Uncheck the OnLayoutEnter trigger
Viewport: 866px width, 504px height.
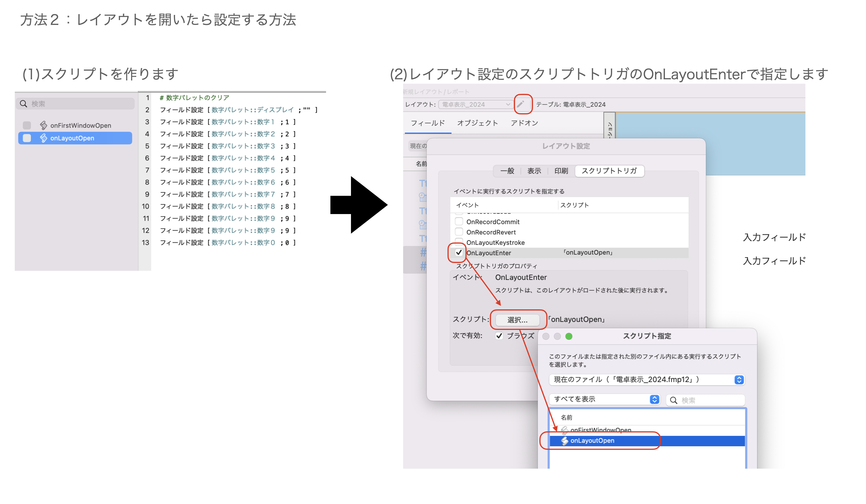[x=459, y=253]
